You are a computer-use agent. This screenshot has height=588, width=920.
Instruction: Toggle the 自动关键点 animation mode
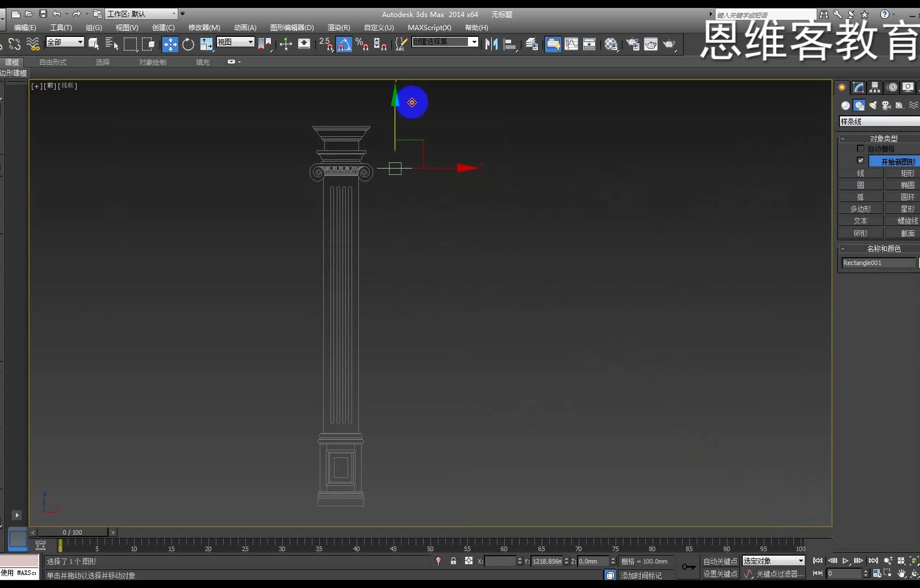tap(720, 560)
